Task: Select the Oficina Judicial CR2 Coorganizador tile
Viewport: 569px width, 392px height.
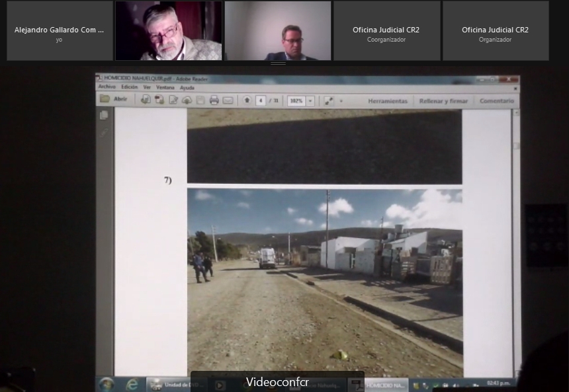Action: tap(386, 30)
